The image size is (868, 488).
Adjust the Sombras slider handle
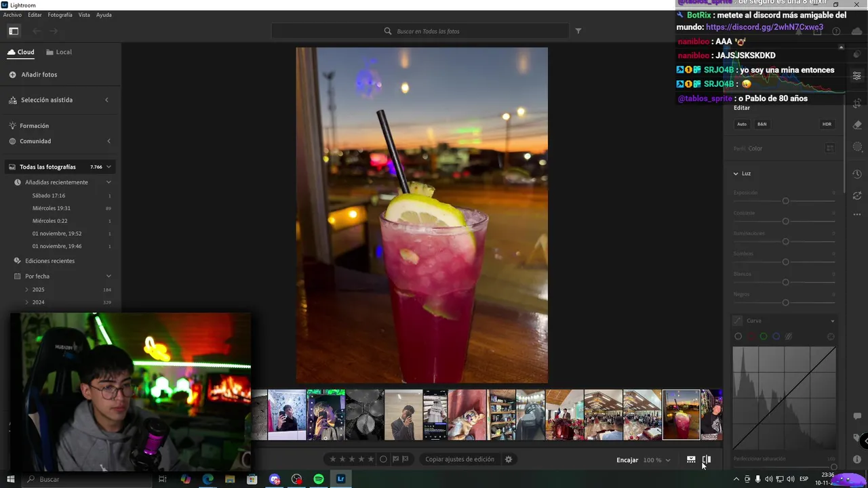pyautogui.click(x=785, y=262)
